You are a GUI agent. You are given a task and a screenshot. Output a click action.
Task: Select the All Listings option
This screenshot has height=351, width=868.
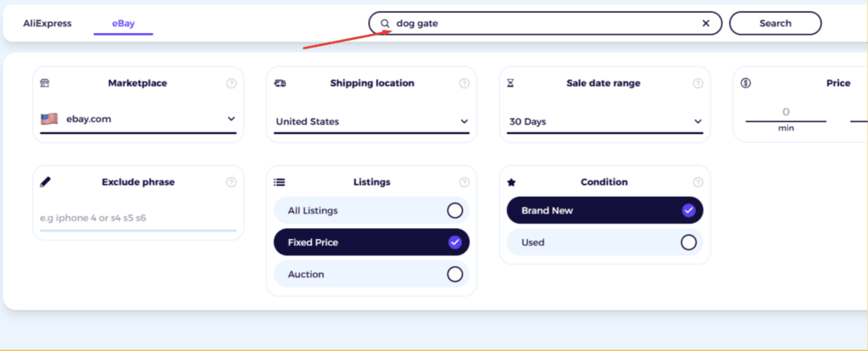(371, 210)
